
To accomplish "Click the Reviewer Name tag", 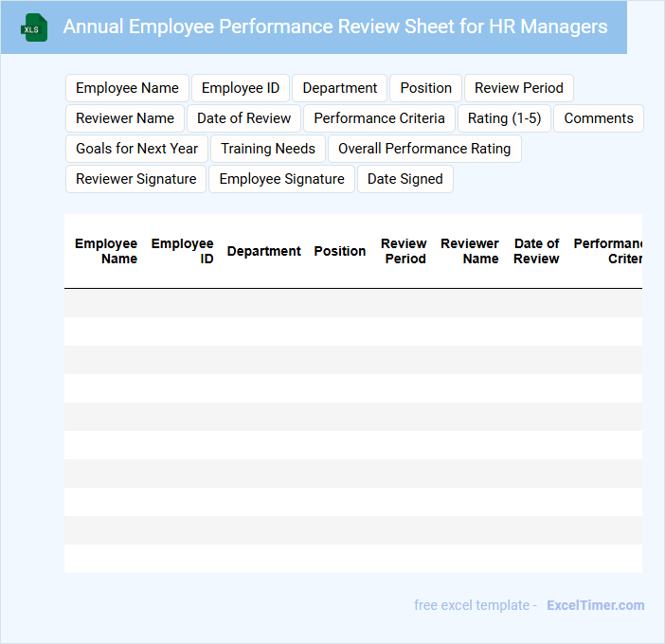I will click(125, 118).
